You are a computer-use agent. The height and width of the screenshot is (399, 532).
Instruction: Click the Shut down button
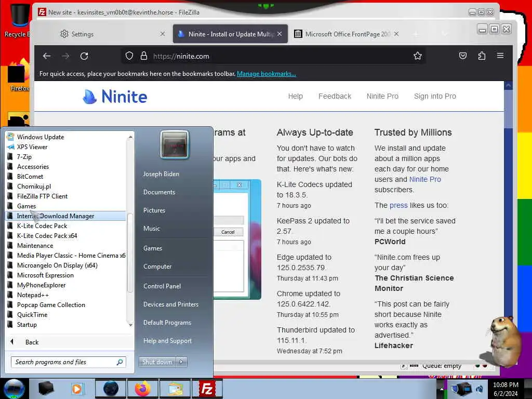157,362
